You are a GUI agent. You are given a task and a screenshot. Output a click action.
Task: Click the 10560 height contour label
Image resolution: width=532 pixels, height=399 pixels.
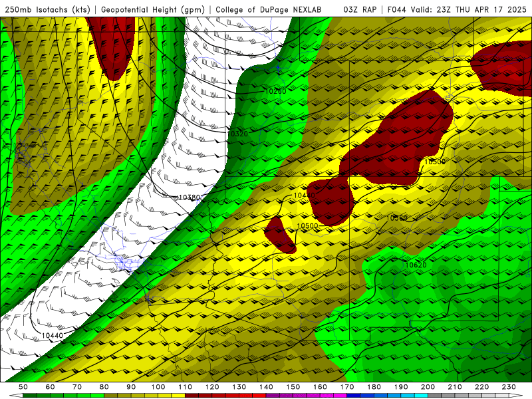click(396, 218)
